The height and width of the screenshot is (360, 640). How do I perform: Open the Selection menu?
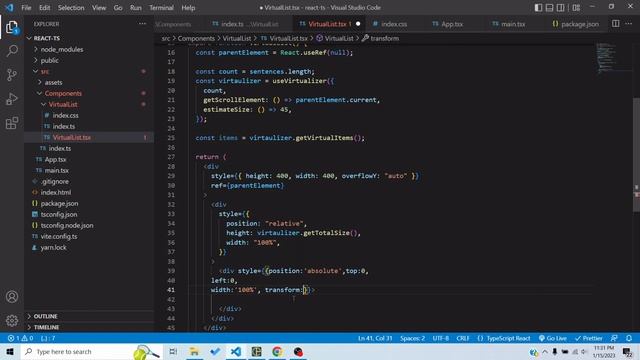[x=71, y=8]
